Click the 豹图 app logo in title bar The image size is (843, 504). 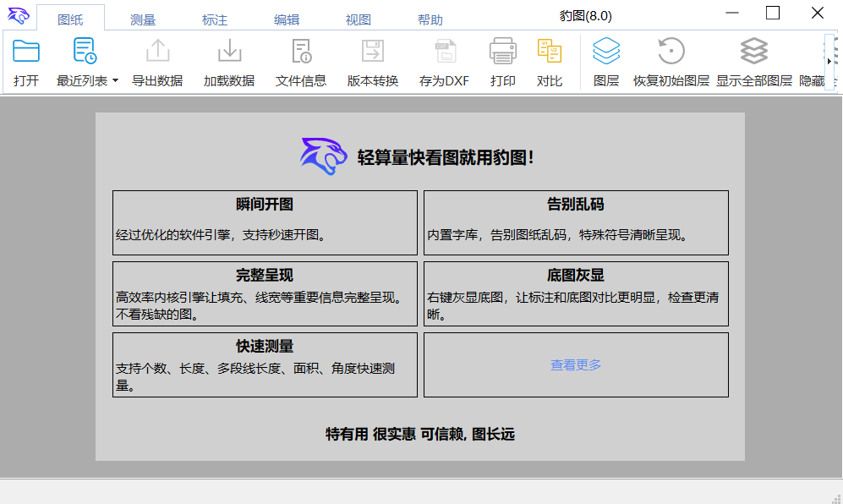(x=19, y=15)
